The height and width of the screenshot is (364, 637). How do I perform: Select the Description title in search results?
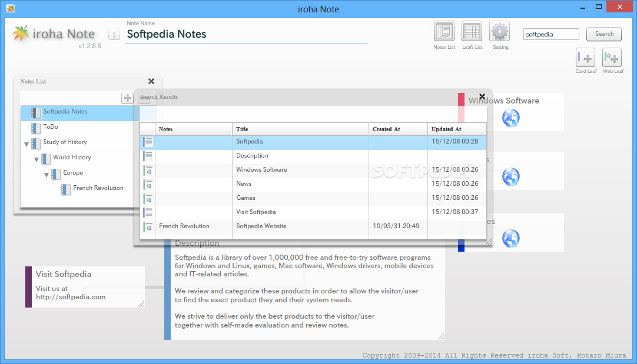tap(253, 155)
